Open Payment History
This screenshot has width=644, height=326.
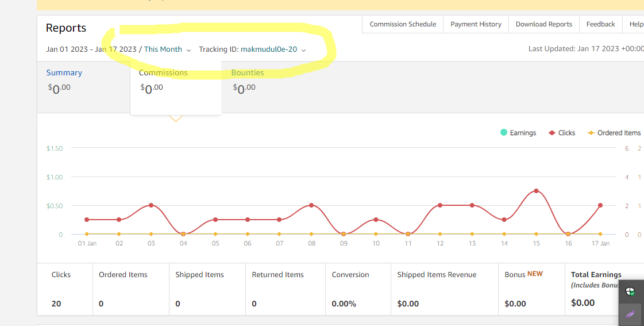(x=476, y=24)
